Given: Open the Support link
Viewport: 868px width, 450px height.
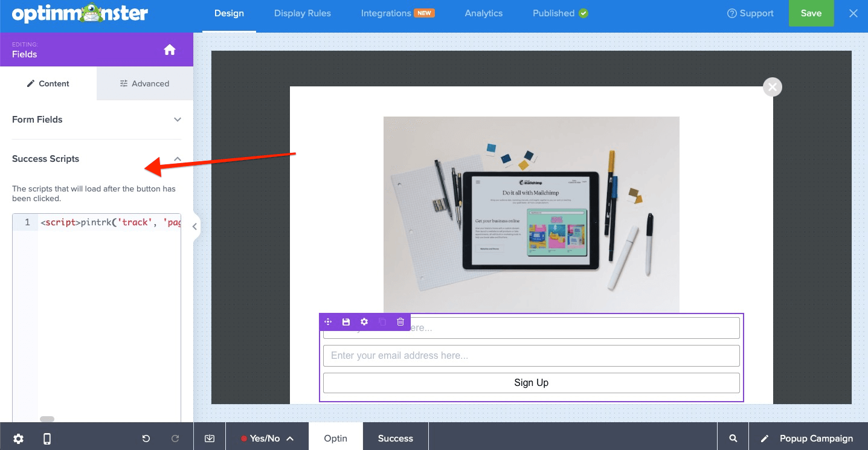Looking at the screenshot, I should coord(750,13).
